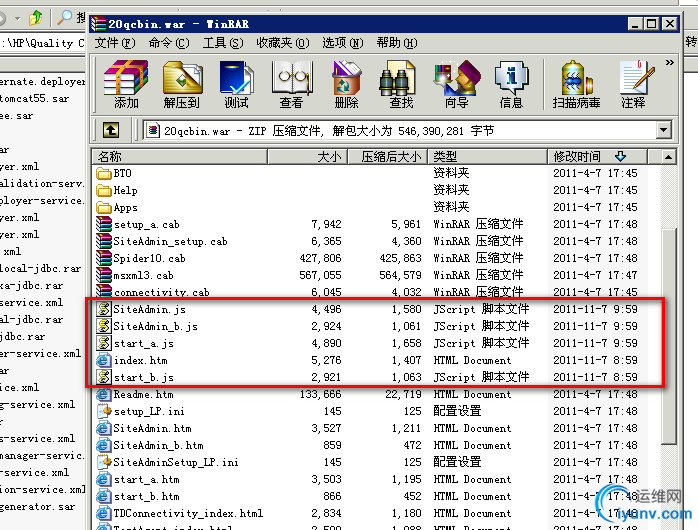Expand the toolbar overflow chevron
The image size is (698, 530).
coord(669,63)
